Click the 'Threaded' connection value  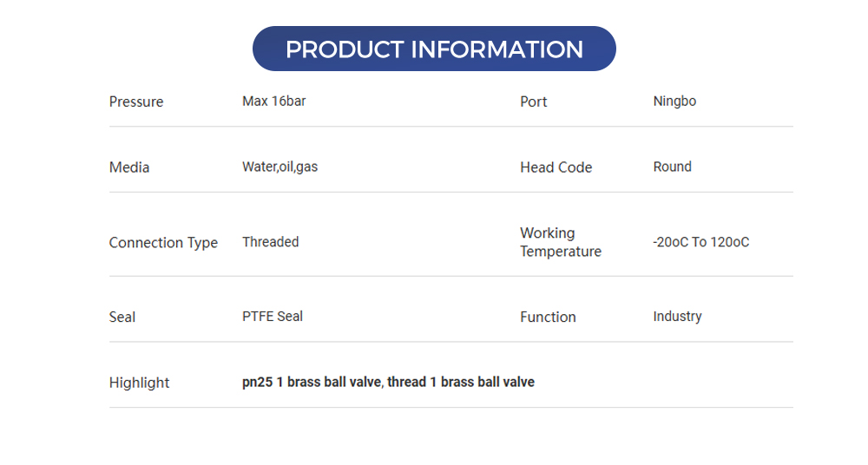coord(270,242)
